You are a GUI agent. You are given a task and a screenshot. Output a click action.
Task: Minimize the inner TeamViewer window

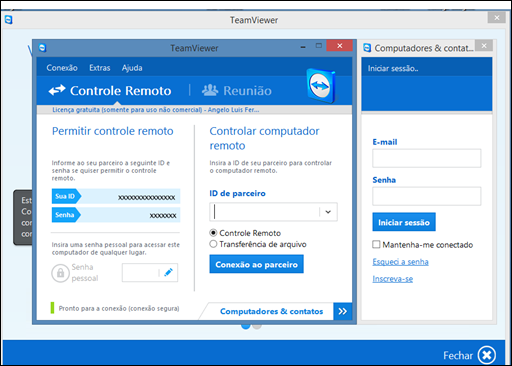[303, 47]
